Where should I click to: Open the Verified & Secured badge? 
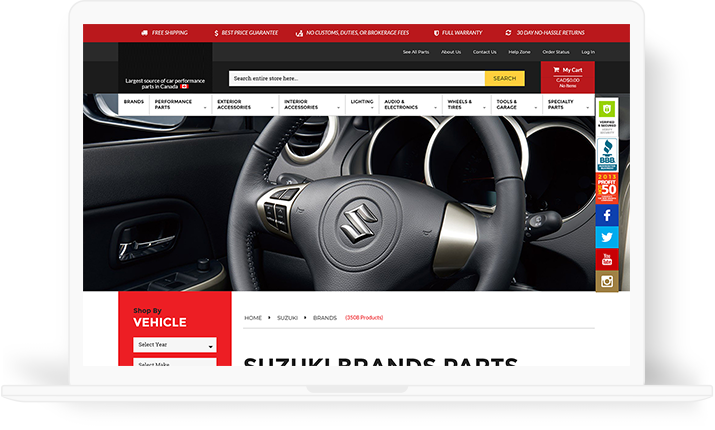point(607,117)
